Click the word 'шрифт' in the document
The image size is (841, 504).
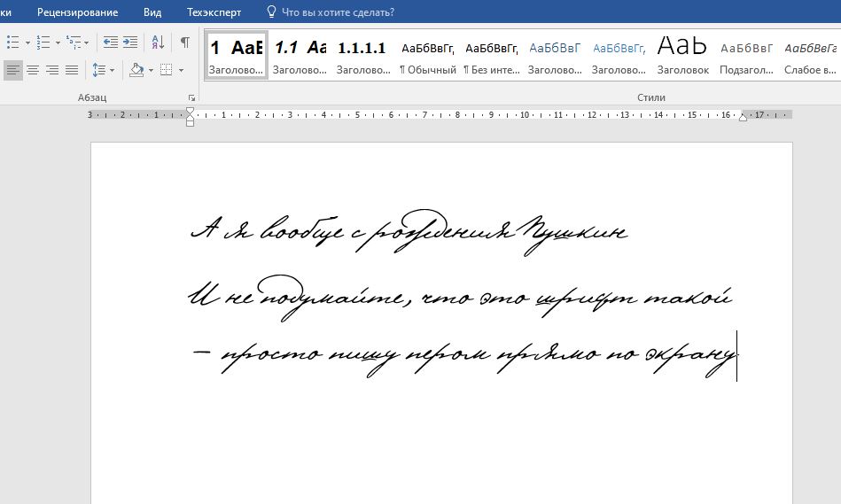(587, 300)
